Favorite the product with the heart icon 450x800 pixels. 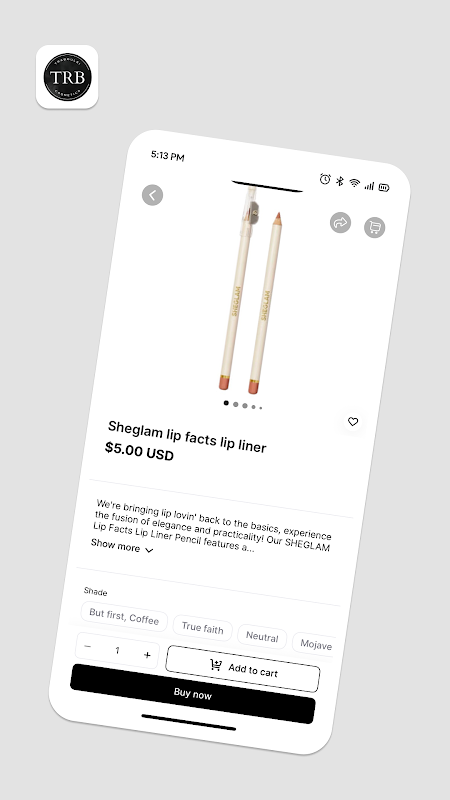point(353,421)
